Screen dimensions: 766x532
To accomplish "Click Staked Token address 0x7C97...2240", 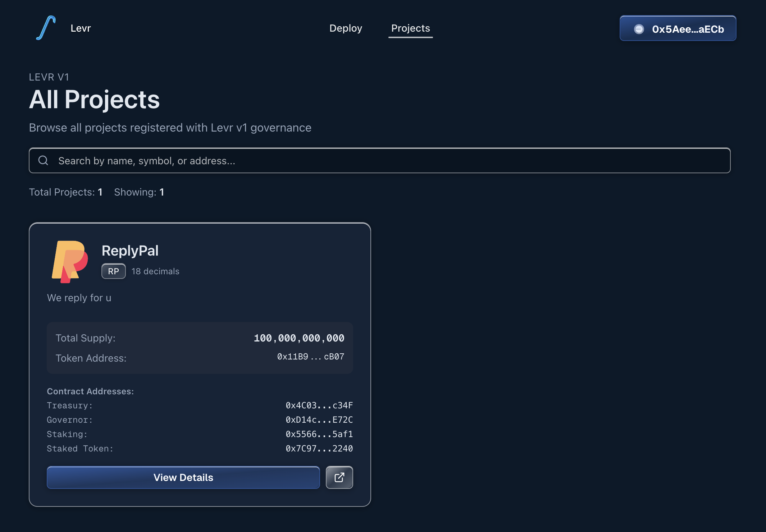I will (319, 449).
